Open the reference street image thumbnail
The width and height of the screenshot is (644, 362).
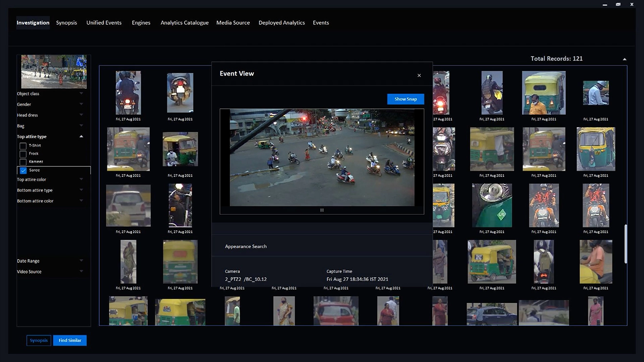click(x=54, y=71)
